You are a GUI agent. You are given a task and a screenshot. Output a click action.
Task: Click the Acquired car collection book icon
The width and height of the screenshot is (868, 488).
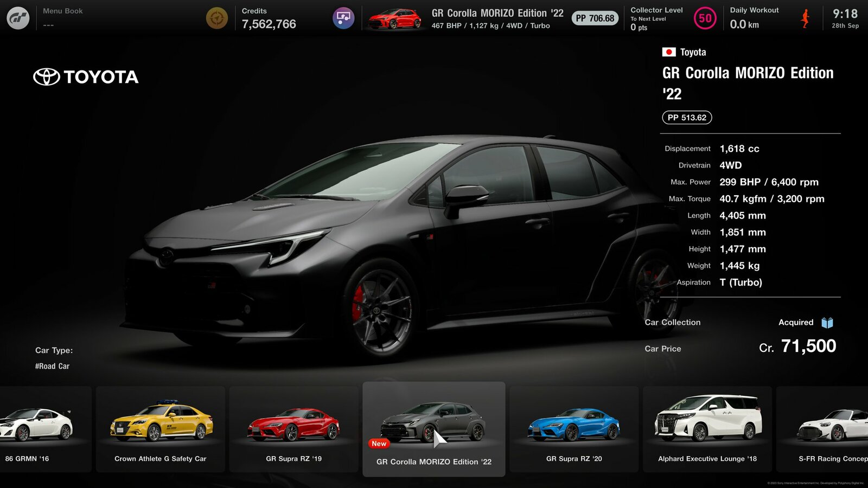(x=827, y=323)
